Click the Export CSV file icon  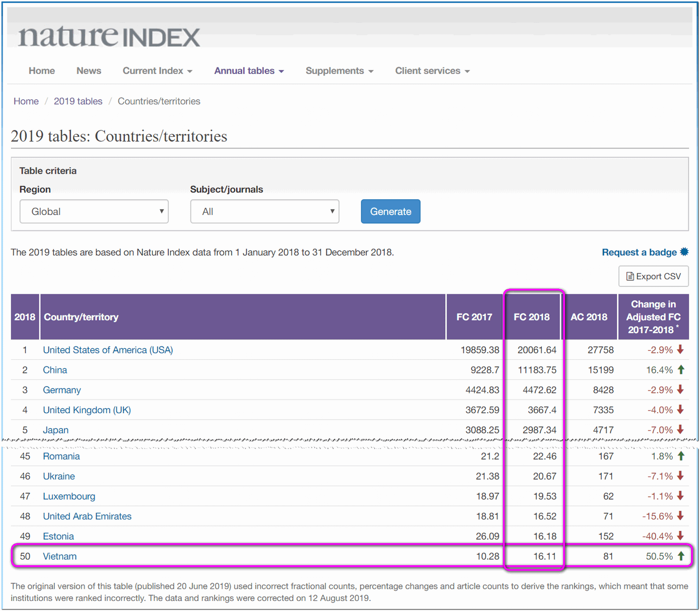tap(631, 276)
